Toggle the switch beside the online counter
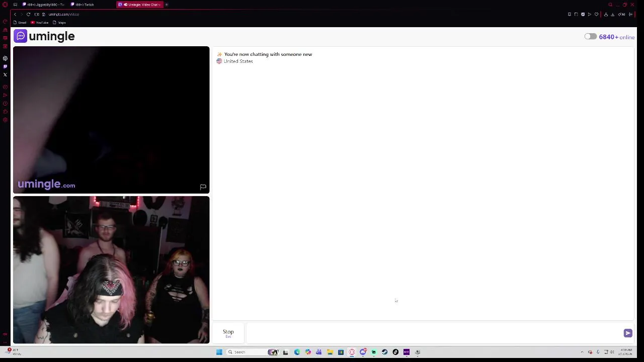The height and width of the screenshot is (362, 644). coord(591,37)
